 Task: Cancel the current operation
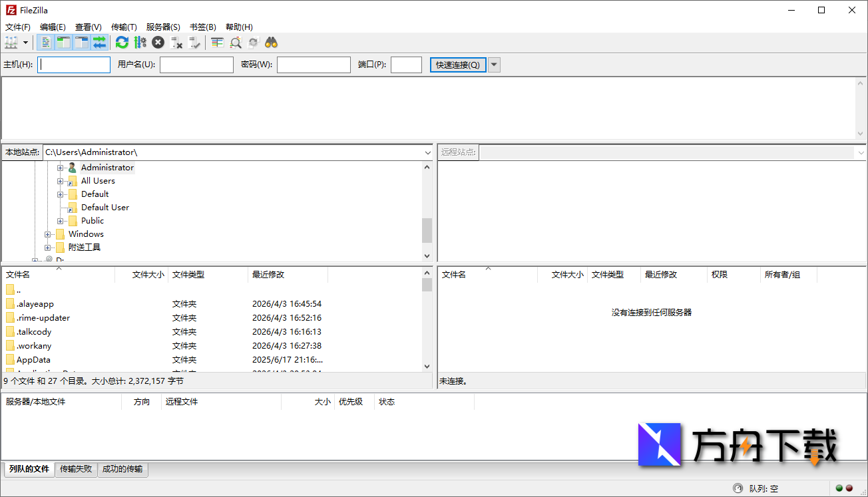tap(158, 42)
